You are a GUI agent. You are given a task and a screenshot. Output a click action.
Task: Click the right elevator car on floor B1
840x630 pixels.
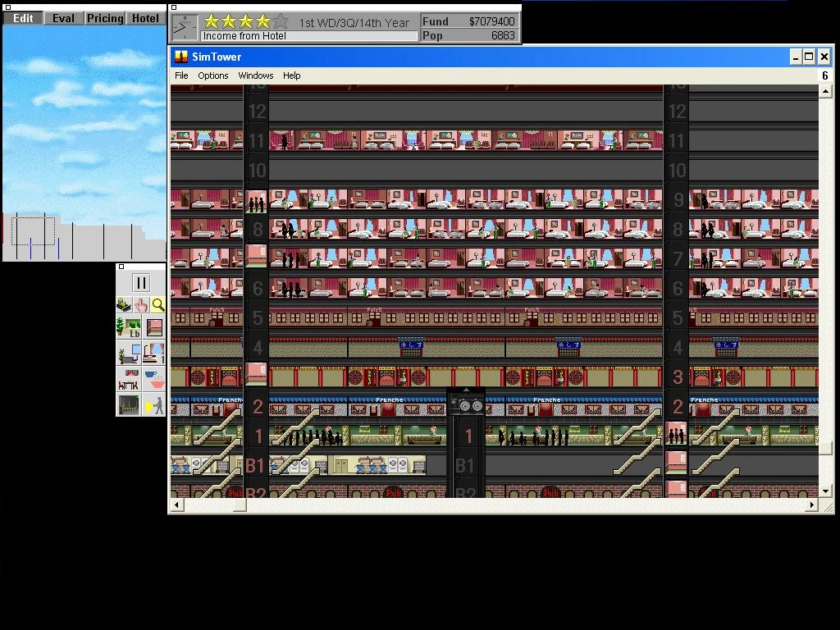pos(676,463)
